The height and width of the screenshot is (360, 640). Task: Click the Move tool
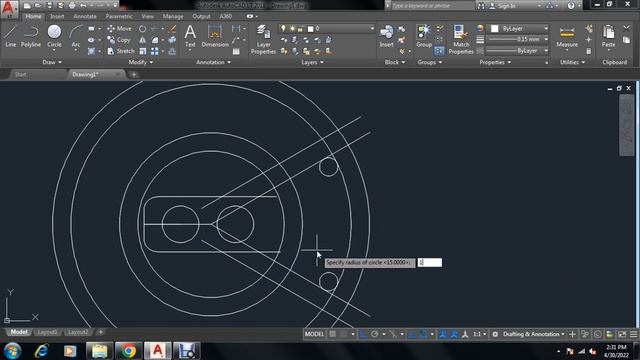coord(119,29)
